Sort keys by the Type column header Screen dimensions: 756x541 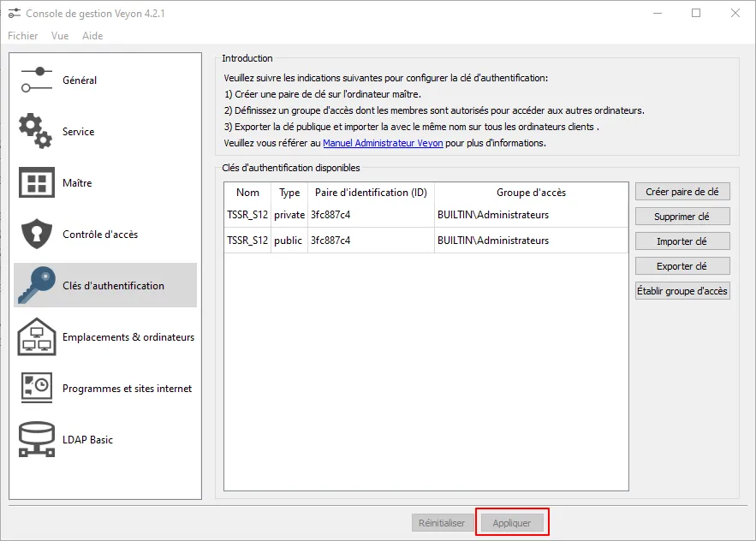(x=289, y=193)
